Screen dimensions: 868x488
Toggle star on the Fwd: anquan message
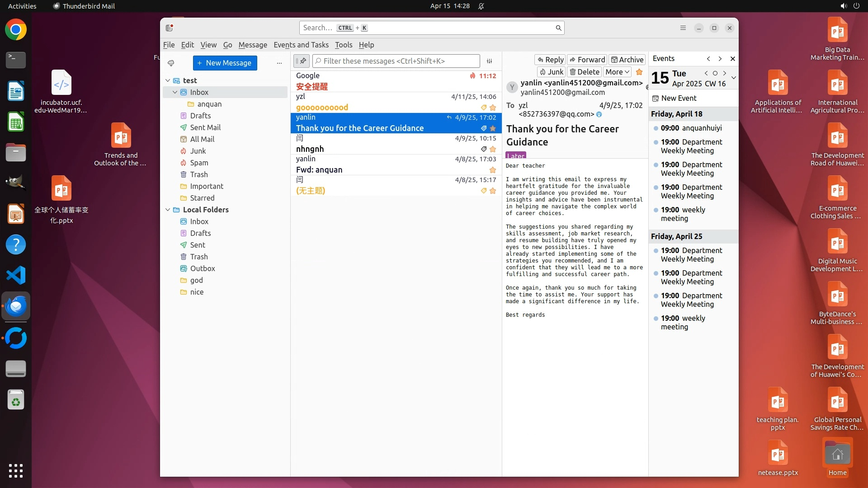pyautogui.click(x=493, y=170)
